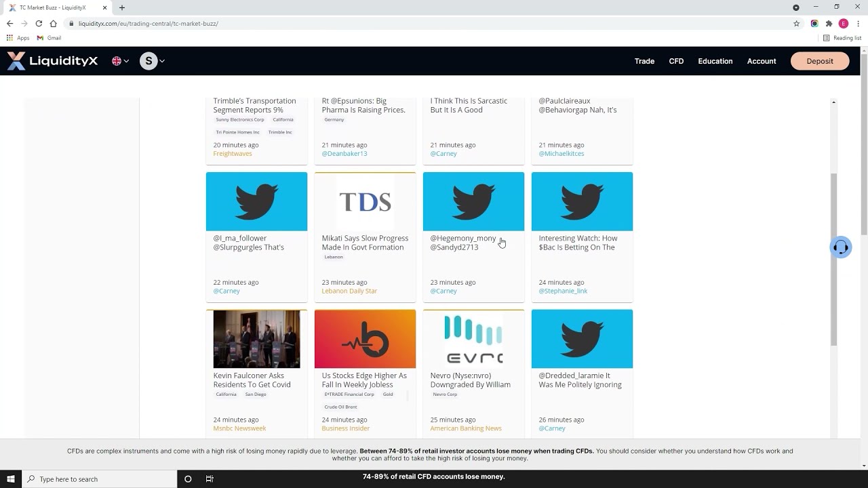Image resolution: width=868 pixels, height=488 pixels.
Task: Open Chrome three-dot menu
Action: (858, 23)
